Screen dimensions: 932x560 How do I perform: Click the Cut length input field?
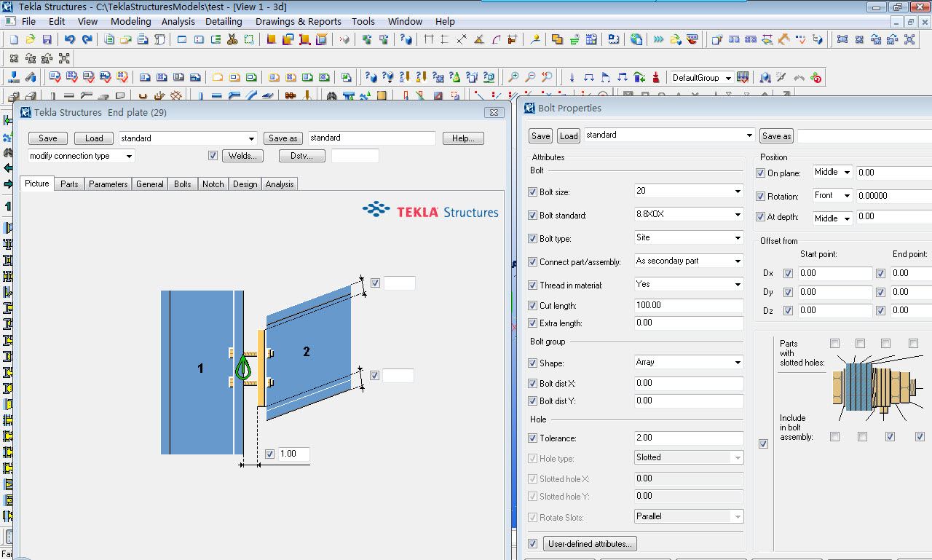point(689,306)
